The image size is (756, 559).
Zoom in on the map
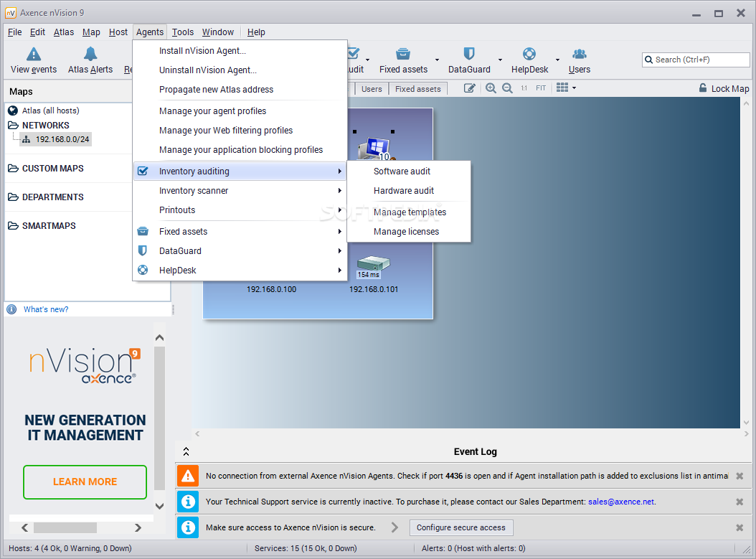[491, 88]
